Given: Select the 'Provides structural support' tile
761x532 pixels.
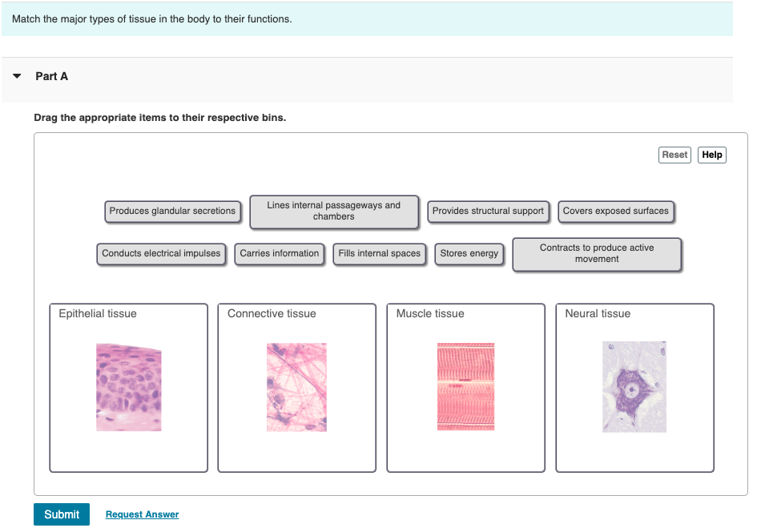Looking at the screenshot, I should click(x=489, y=212).
